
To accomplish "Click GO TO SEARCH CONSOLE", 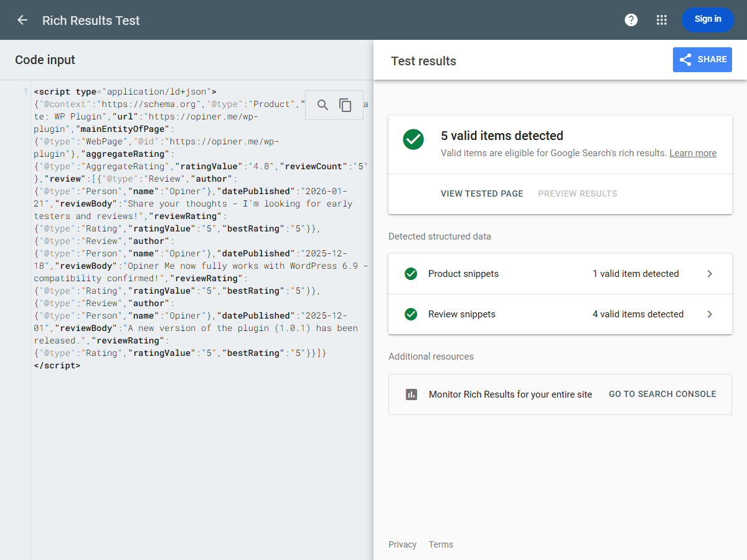I will 662,394.
